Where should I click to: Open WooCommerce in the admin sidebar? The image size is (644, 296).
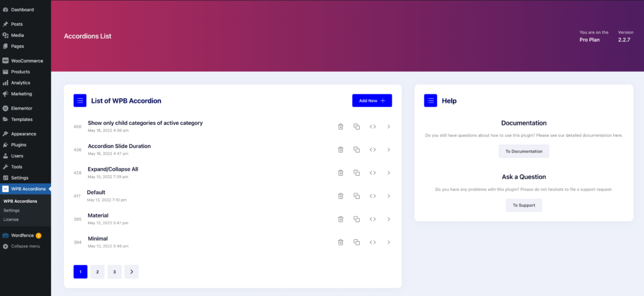pyautogui.click(x=25, y=61)
